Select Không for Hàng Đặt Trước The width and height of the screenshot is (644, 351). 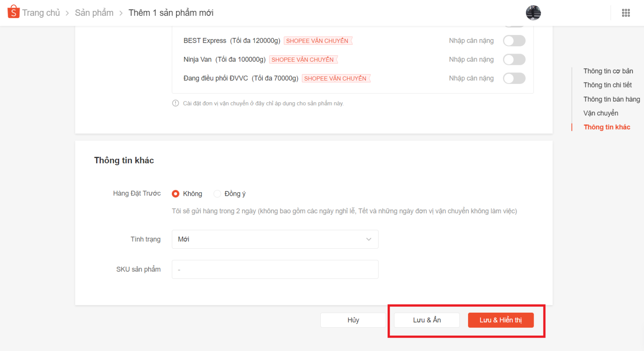[175, 194]
